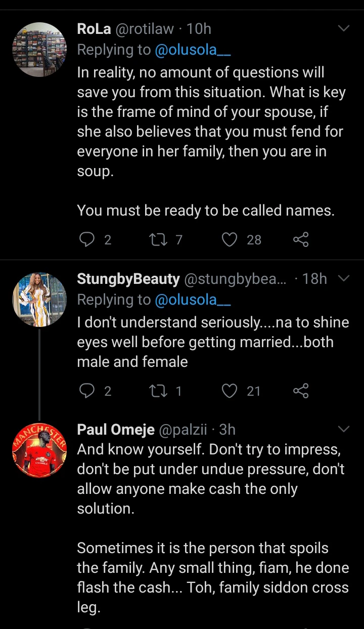Tap @olusola__ link in StungbyBeauty's reply
This screenshot has height=629, width=364.
pyautogui.click(x=192, y=300)
